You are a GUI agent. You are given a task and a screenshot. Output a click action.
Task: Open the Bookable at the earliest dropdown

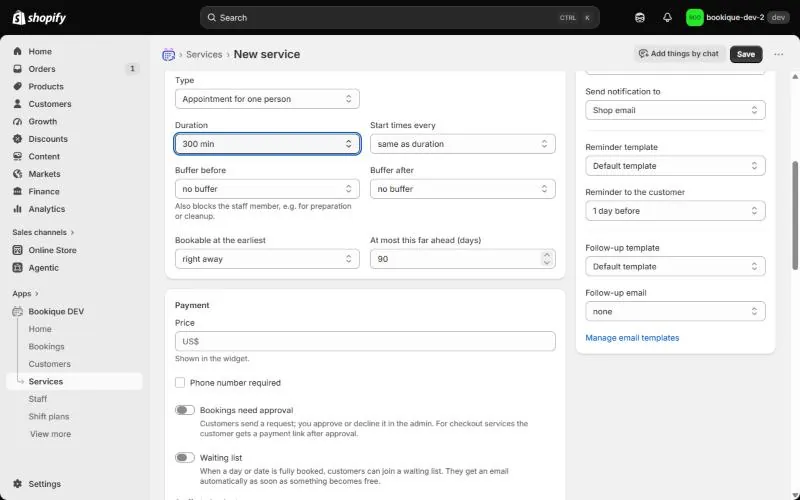267,259
